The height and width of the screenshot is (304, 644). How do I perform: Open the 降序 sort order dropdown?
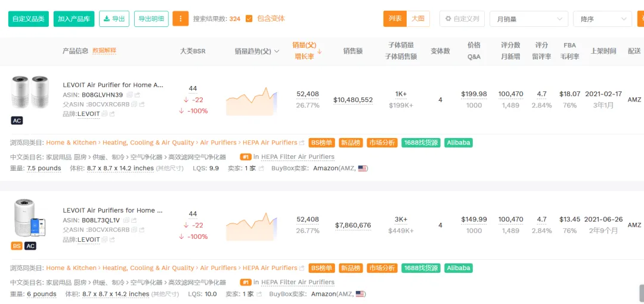[602, 19]
